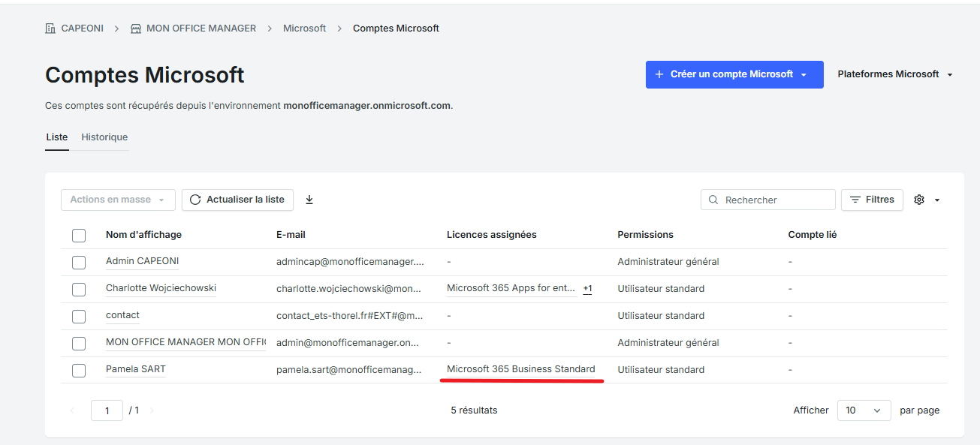Check the Admin CAPEONI row checkbox
The width and height of the screenshot is (980, 445).
click(x=79, y=263)
